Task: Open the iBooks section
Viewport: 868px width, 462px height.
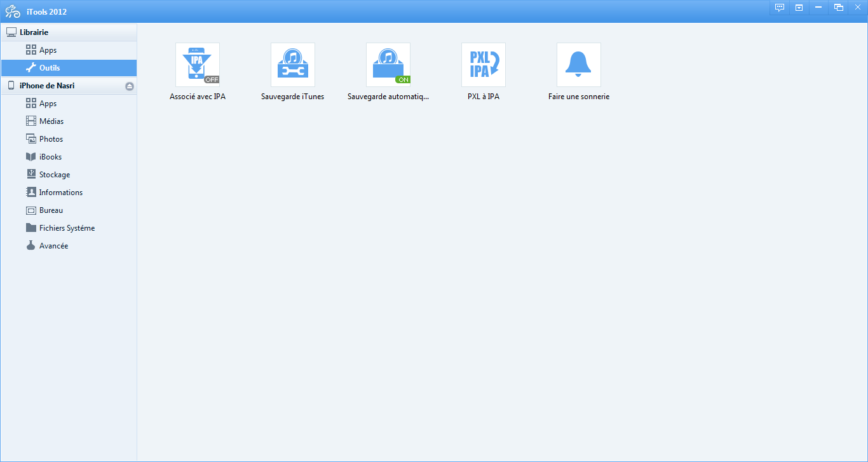Action: (69, 157)
